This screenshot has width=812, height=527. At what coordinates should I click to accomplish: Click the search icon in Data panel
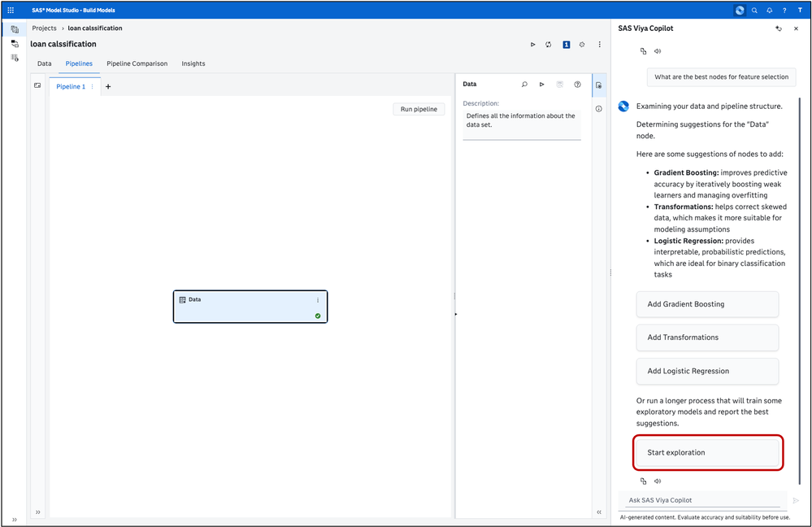[x=524, y=84]
